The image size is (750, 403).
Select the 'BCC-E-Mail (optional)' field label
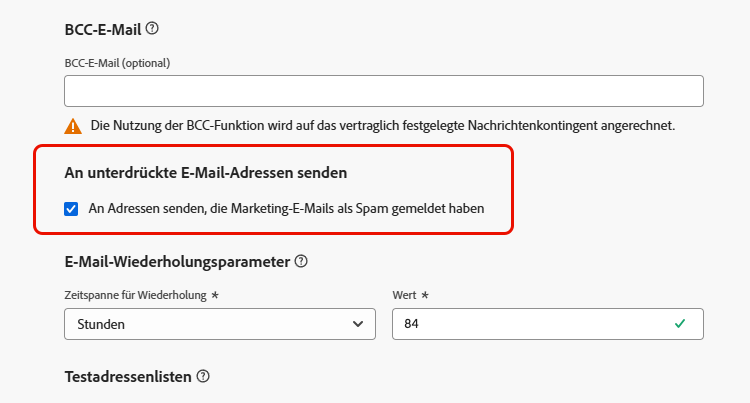[x=117, y=63]
